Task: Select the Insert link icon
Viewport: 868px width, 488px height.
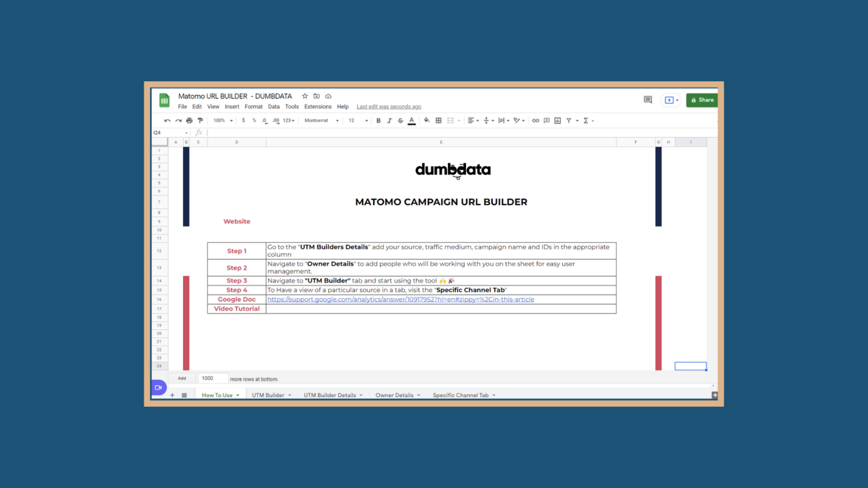Action: [535, 120]
